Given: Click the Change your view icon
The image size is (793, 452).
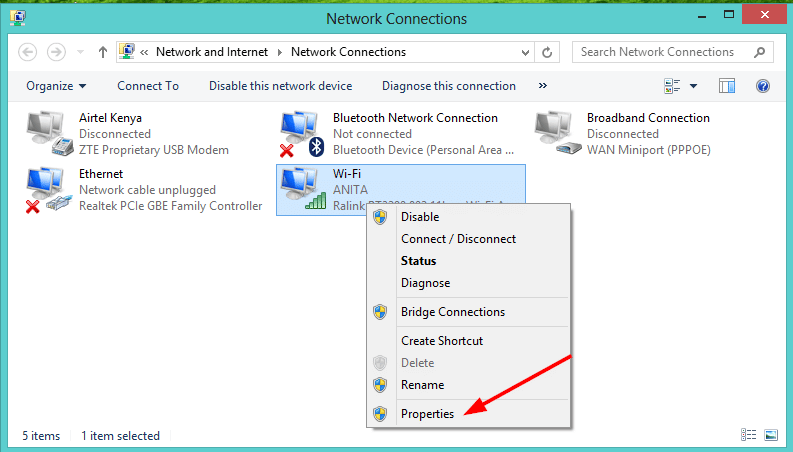Looking at the screenshot, I should click(672, 86).
